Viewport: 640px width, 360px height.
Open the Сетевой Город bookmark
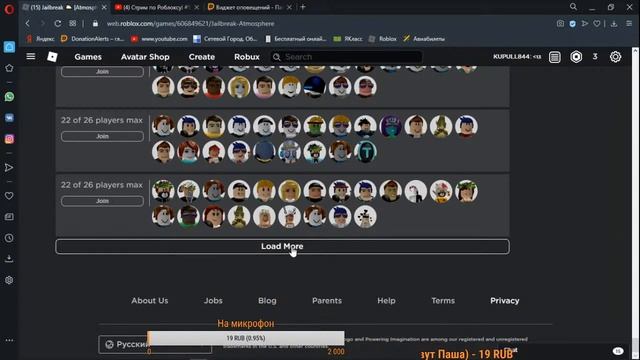226,39
